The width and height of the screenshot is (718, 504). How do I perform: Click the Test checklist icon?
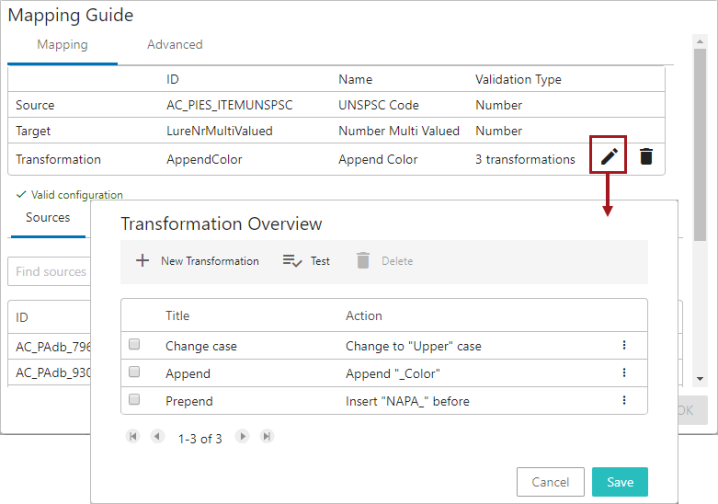pyautogui.click(x=292, y=260)
